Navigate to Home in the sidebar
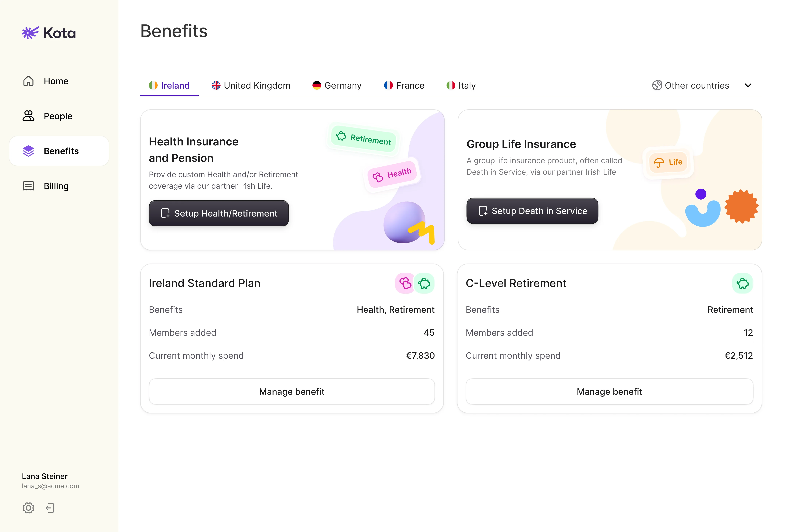 tap(56, 81)
